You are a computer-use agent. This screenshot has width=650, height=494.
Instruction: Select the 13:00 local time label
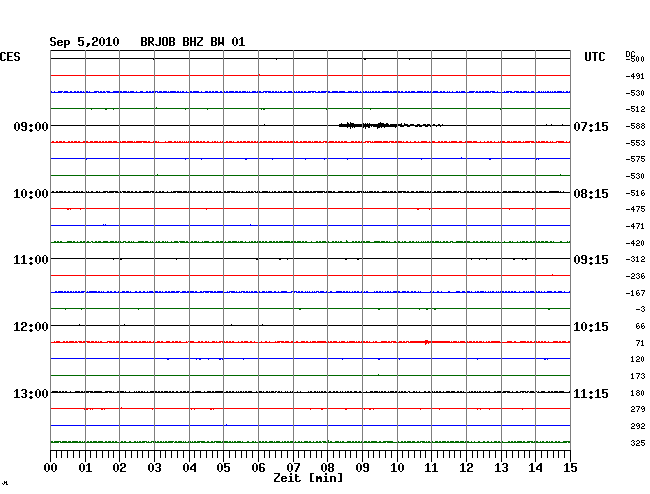coord(31,393)
